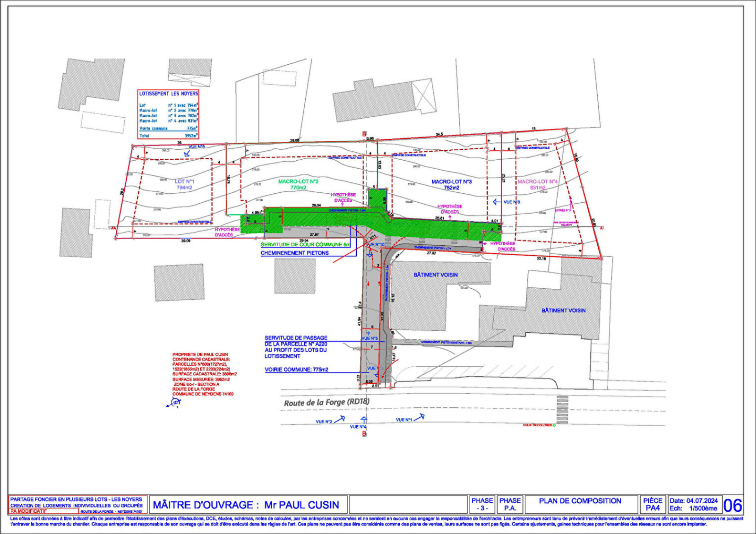This screenshot has height=534, width=756.
Task: Click the green dot beside FEUX TRICOLORES
Action: pos(554,425)
